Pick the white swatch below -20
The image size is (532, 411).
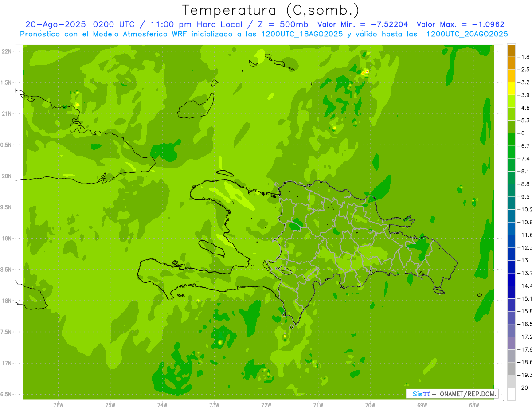pyautogui.click(x=511, y=394)
